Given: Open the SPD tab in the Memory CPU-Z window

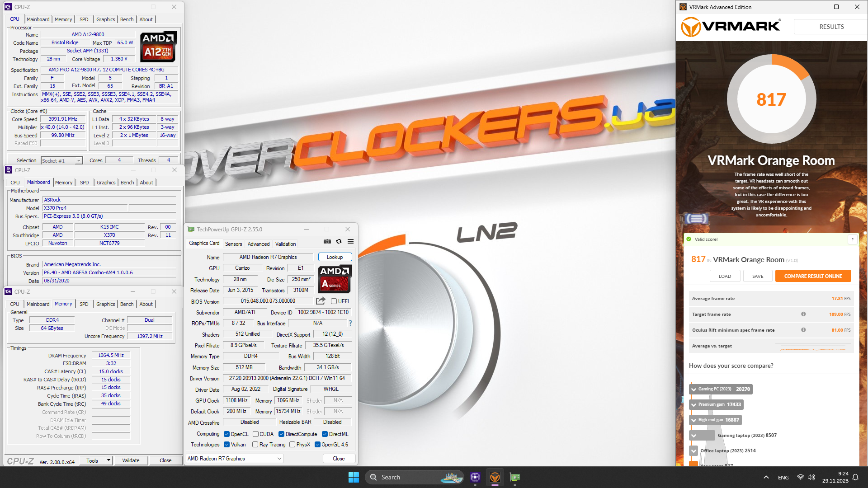Looking at the screenshot, I should [x=84, y=304].
